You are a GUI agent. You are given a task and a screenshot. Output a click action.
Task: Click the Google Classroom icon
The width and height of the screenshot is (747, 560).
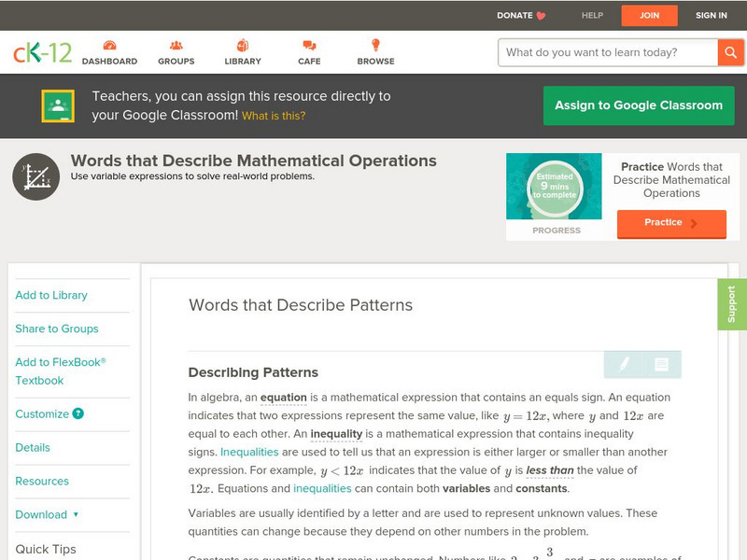click(58, 105)
